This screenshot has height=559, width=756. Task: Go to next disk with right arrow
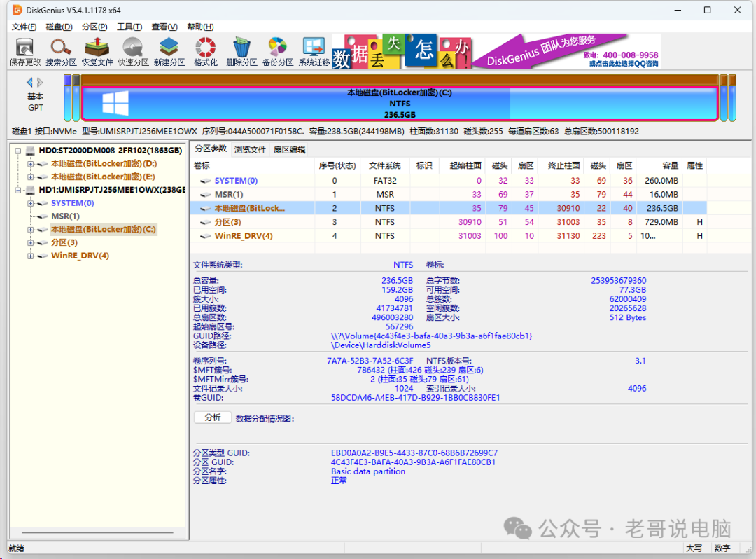pos(39,83)
